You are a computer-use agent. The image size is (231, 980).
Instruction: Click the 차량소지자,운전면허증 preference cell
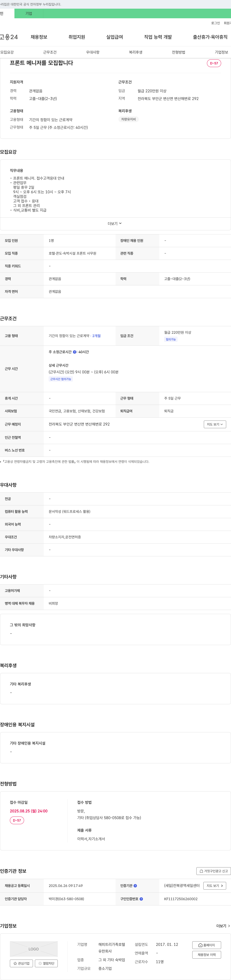point(65,537)
